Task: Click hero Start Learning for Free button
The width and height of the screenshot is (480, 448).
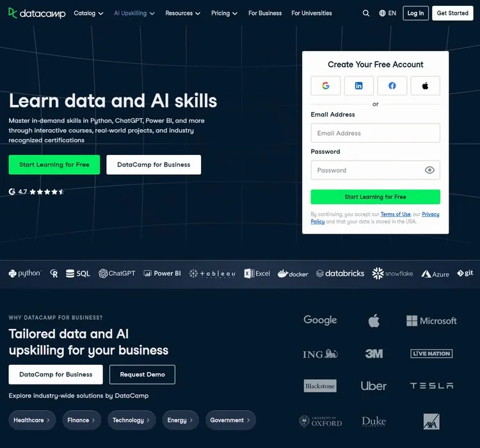Action: coord(54,164)
